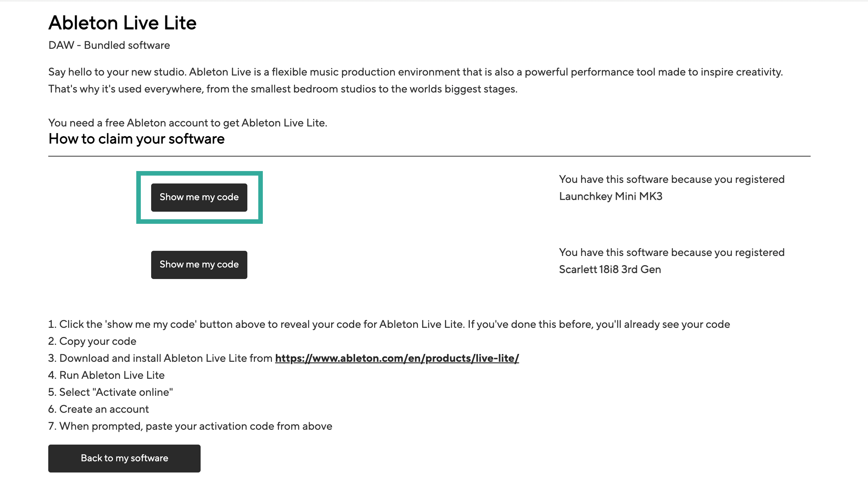Image resolution: width=868 pixels, height=501 pixels.
Task: Click Show me my code for Launchkey Mini MK3
Action: pyautogui.click(x=199, y=197)
